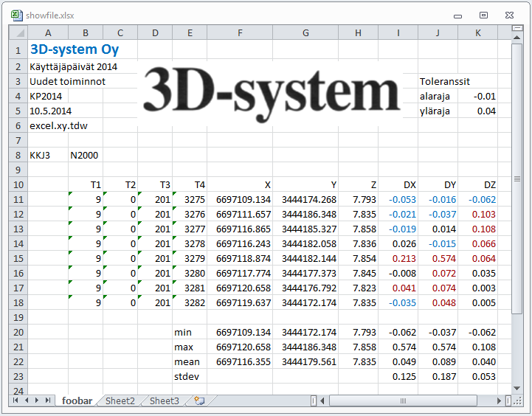Click the Select All corner triangle
Screen dimensions: 532x416
20,33
